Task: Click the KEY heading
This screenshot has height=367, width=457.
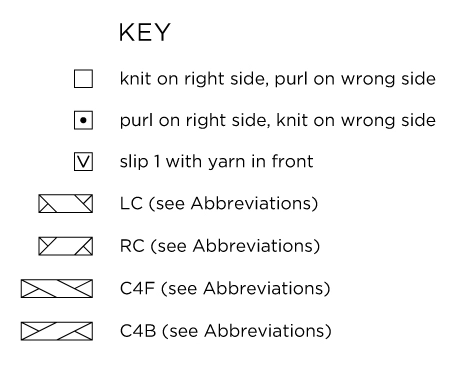Action: [x=145, y=32]
